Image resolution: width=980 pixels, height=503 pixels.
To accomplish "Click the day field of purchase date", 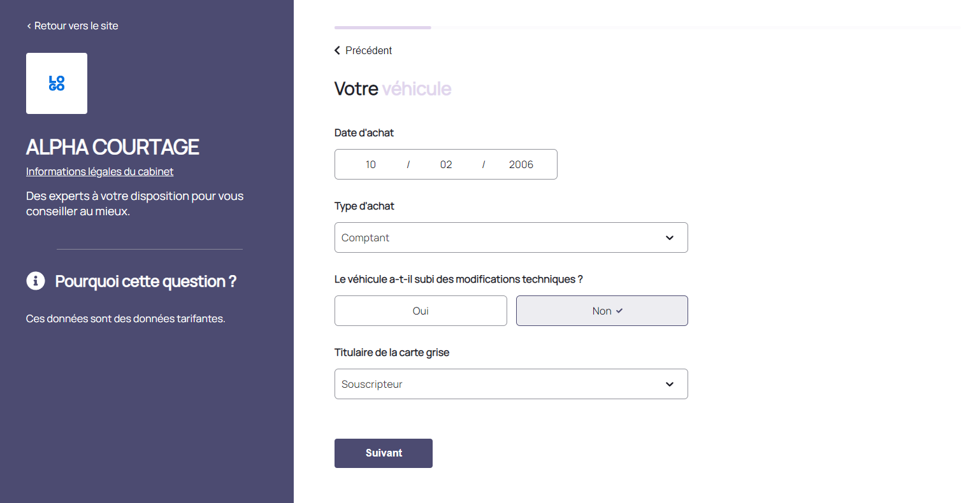I will 371,164.
